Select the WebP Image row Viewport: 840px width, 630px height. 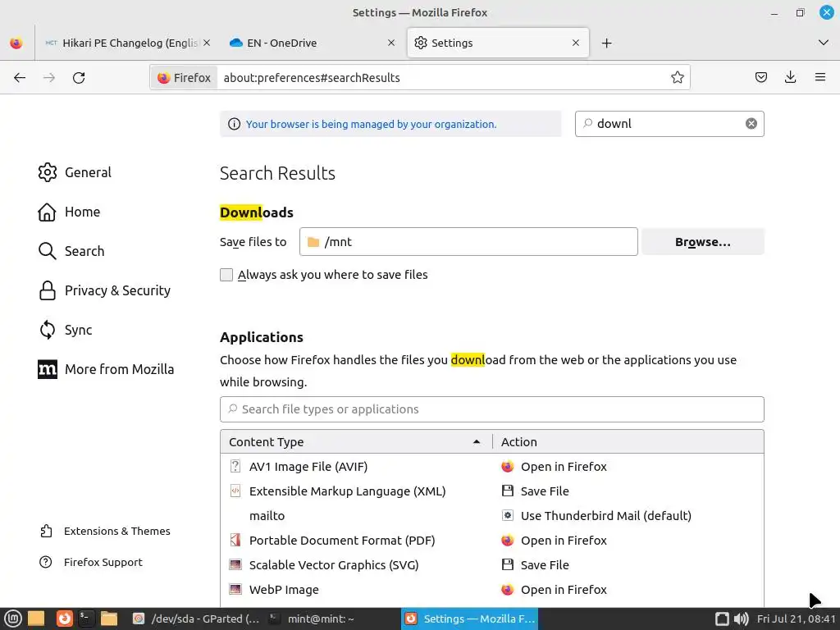(x=492, y=590)
